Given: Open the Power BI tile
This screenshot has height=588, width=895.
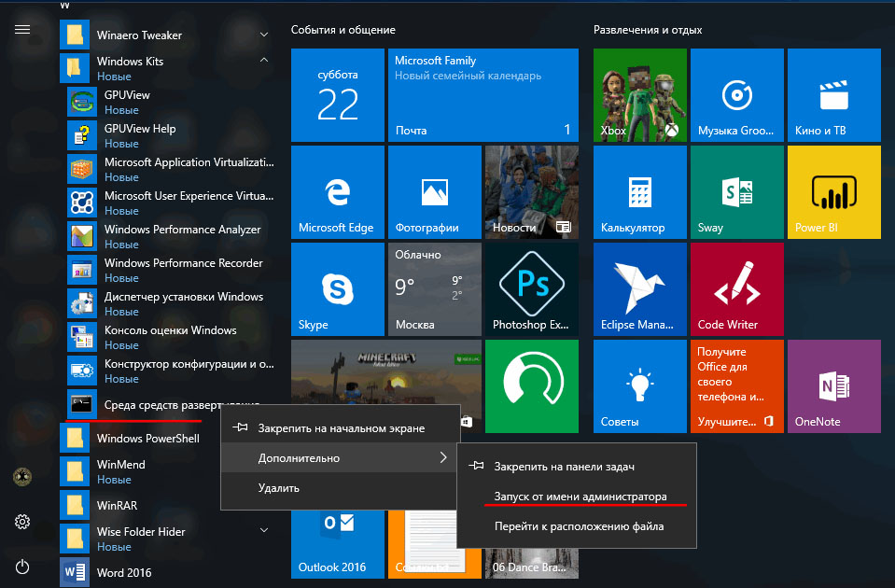Looking at the screenshot, I should (834, 192).
